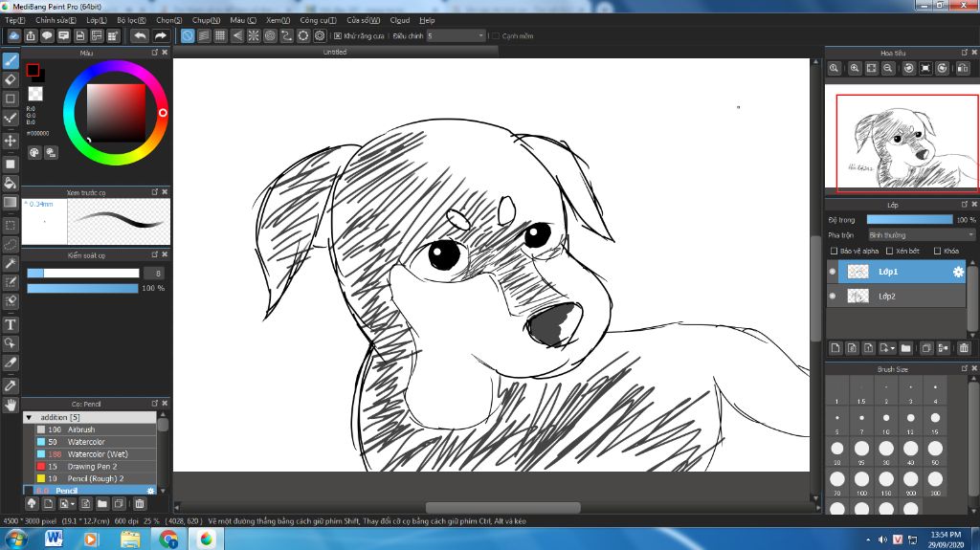Toggle the Khử răng cưa anti-aliasing checkbox
The width and height of the screenshot is (980, 550).
[338, 36]
